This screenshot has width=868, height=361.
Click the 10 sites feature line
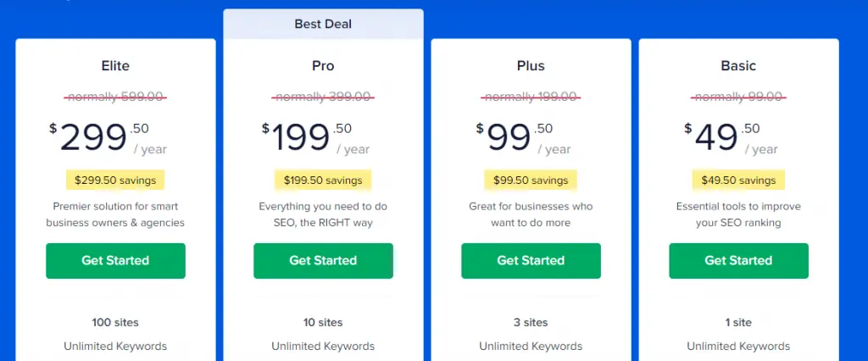[x=323, y=322]
